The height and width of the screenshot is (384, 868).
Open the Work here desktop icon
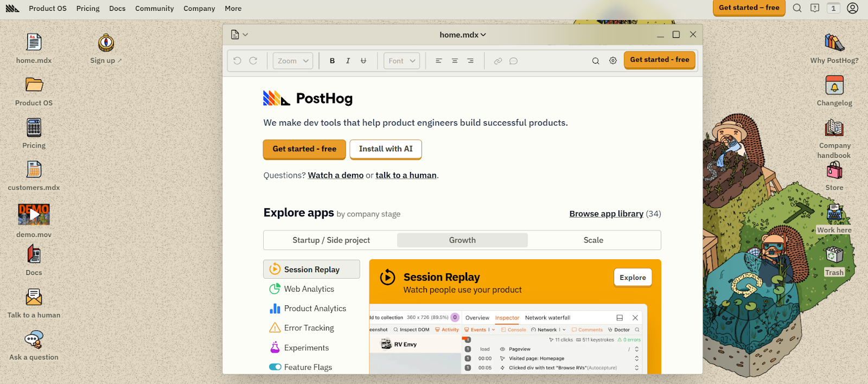834,212
